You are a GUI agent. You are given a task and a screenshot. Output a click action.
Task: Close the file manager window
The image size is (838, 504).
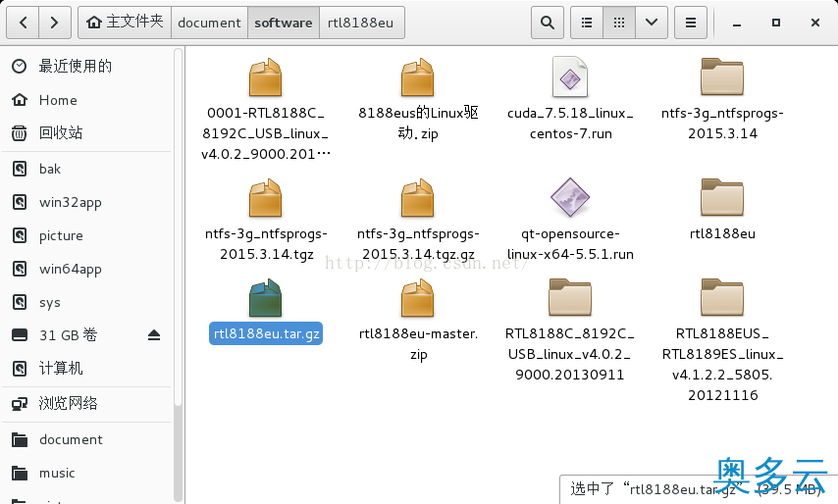point(815,23)
